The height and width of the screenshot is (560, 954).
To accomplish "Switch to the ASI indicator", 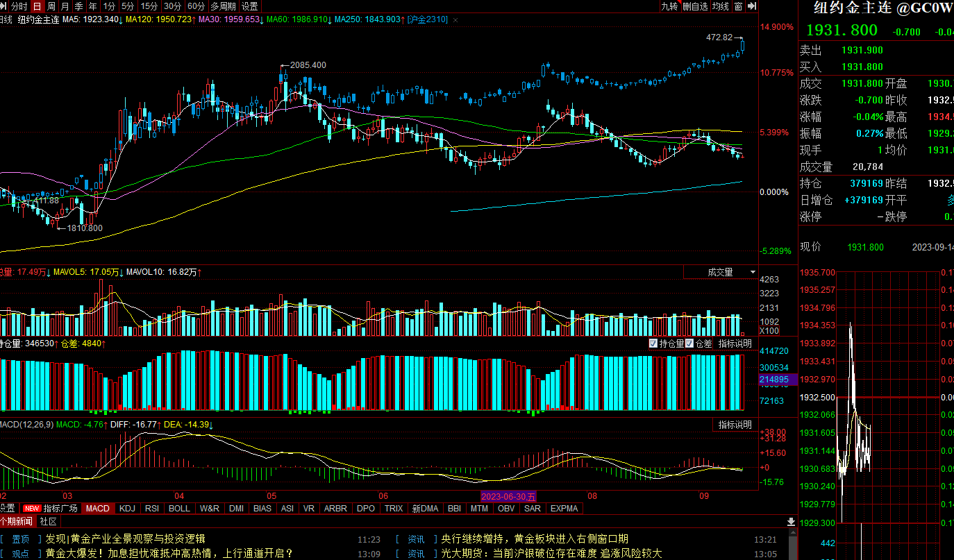I will pyautogui.click(x=287, y=508).
